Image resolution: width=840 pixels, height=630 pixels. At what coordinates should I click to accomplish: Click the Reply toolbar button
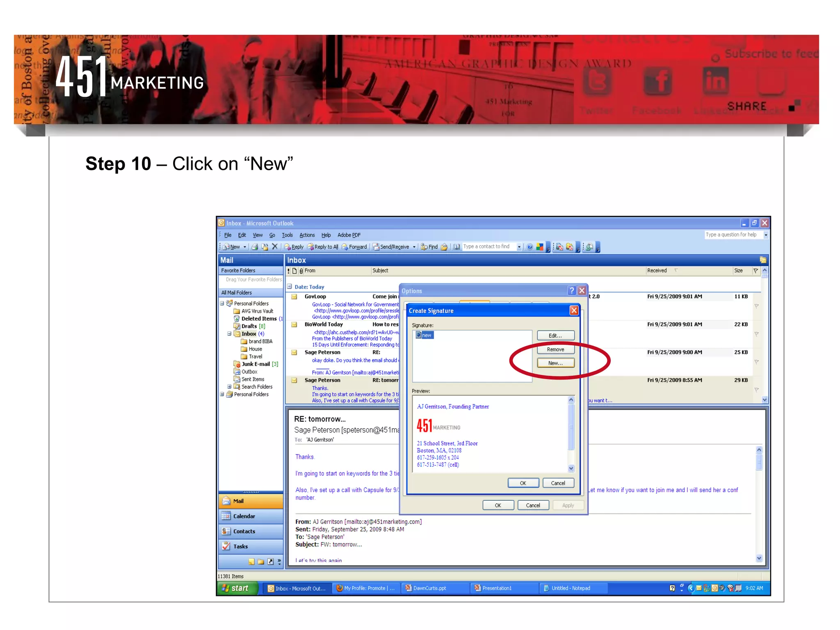[294, 247]
